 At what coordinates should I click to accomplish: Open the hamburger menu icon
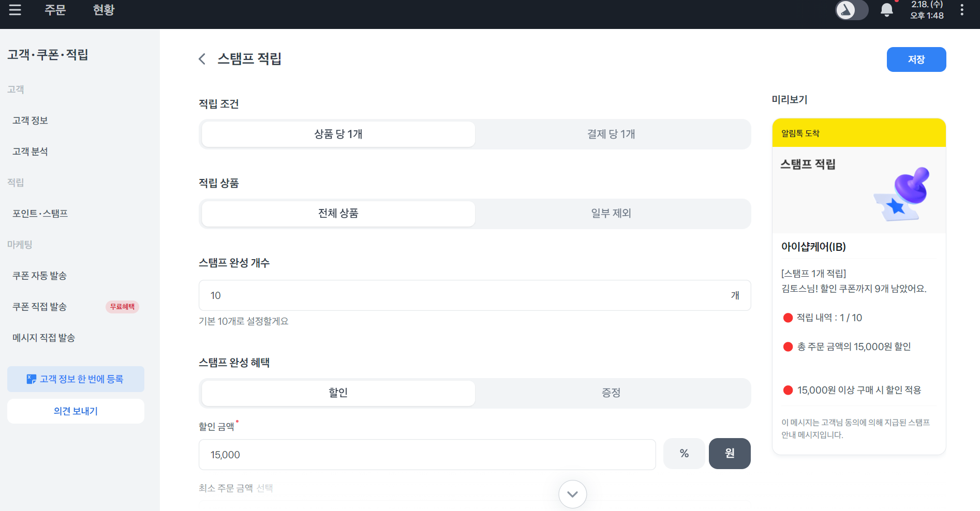[x=15, y=10]
